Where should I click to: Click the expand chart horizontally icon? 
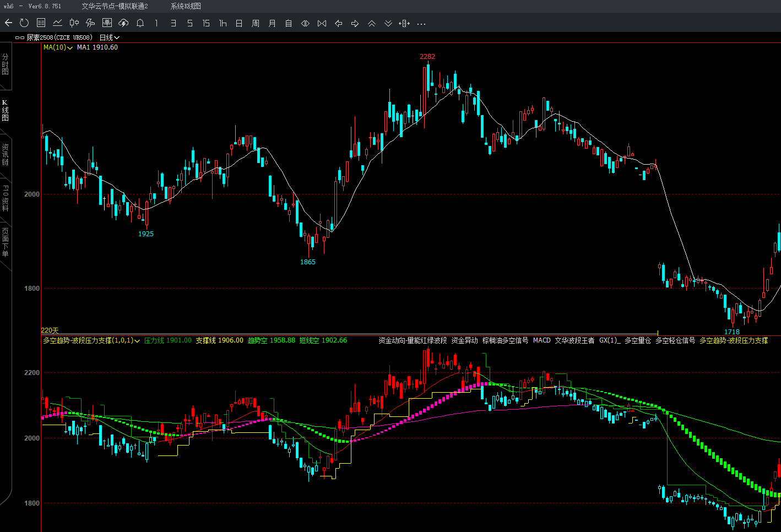point(305,23)
